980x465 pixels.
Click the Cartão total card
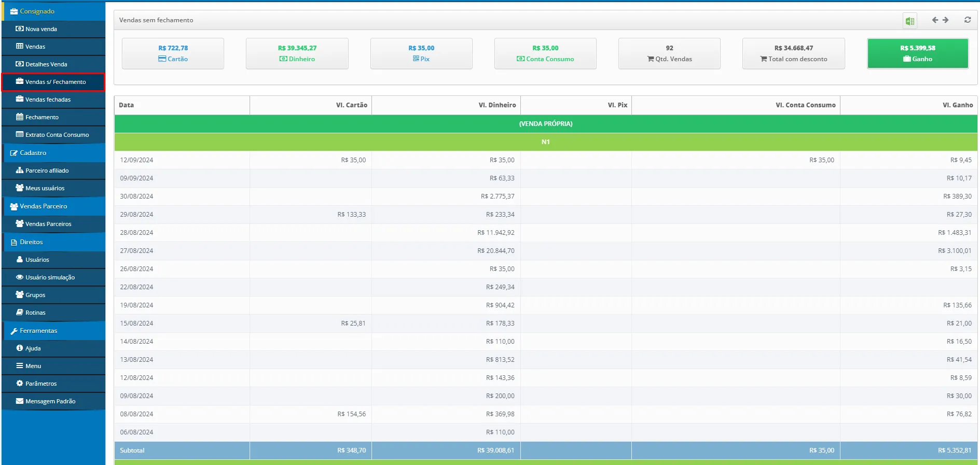[x=173, y=53]
